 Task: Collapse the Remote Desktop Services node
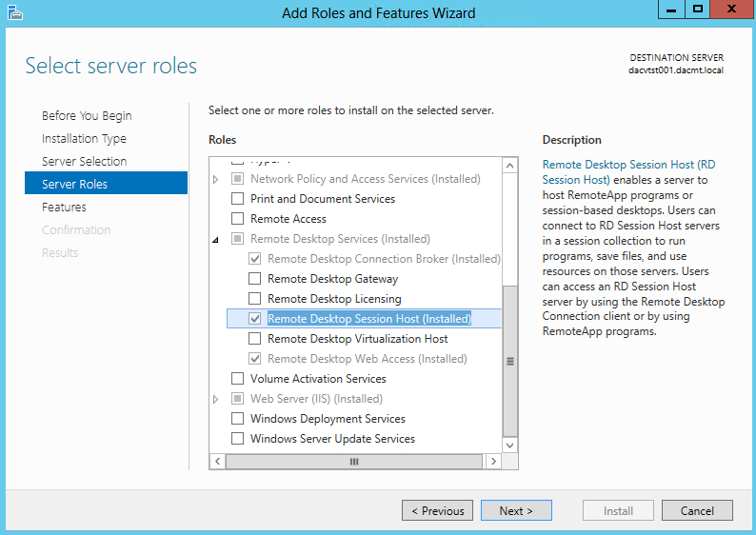[215, 240]
